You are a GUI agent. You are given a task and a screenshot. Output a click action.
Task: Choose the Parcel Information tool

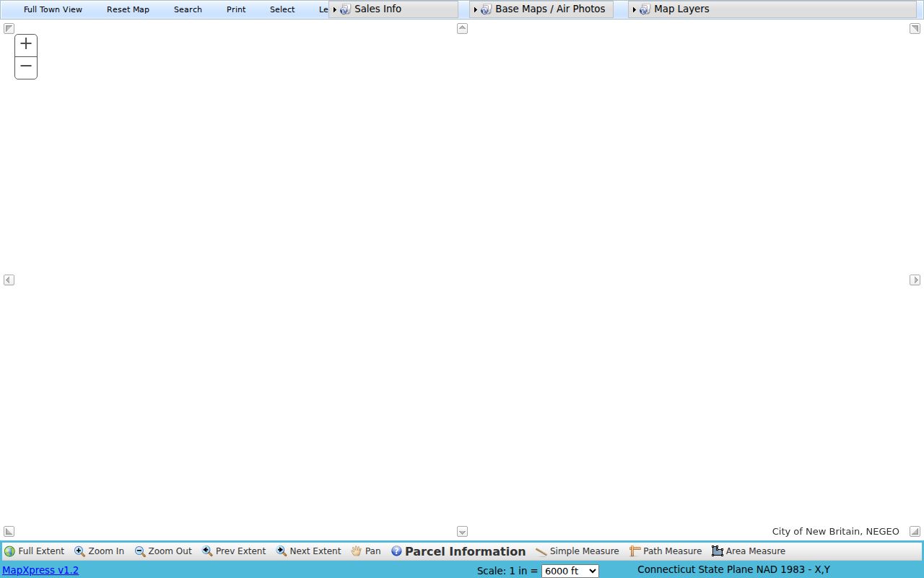[x=458, y=551]
